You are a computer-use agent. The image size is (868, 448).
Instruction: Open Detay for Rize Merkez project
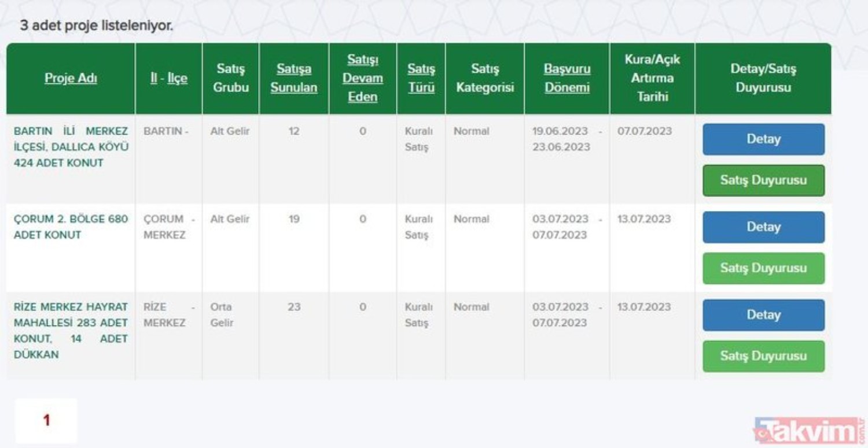click(763, 315)
